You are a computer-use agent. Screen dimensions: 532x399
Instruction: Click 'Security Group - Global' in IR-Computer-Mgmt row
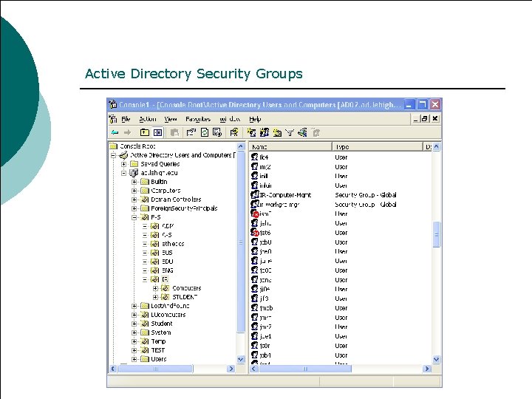click(366, 195)
